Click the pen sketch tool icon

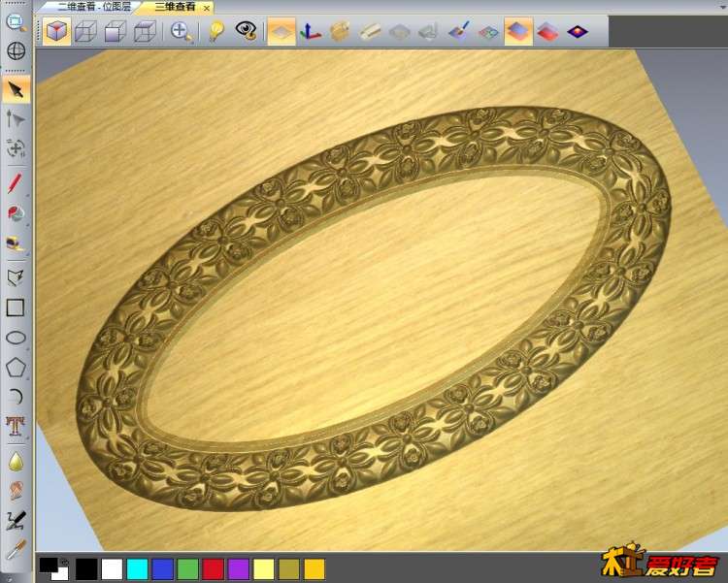point(16,520)
